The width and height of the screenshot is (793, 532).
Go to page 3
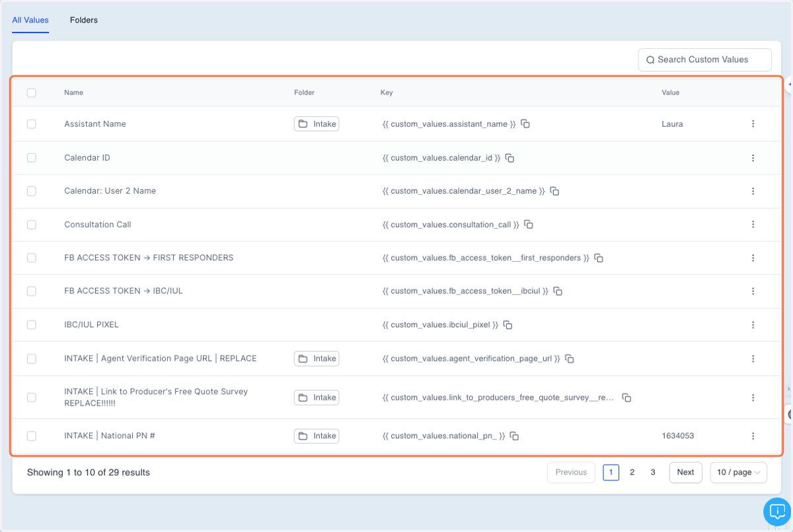pos(653,473)
